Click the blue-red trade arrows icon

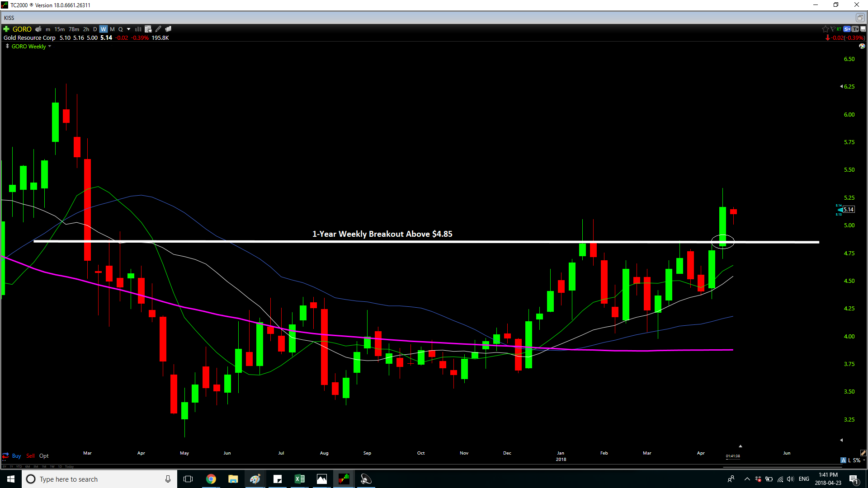click(5, 455)
